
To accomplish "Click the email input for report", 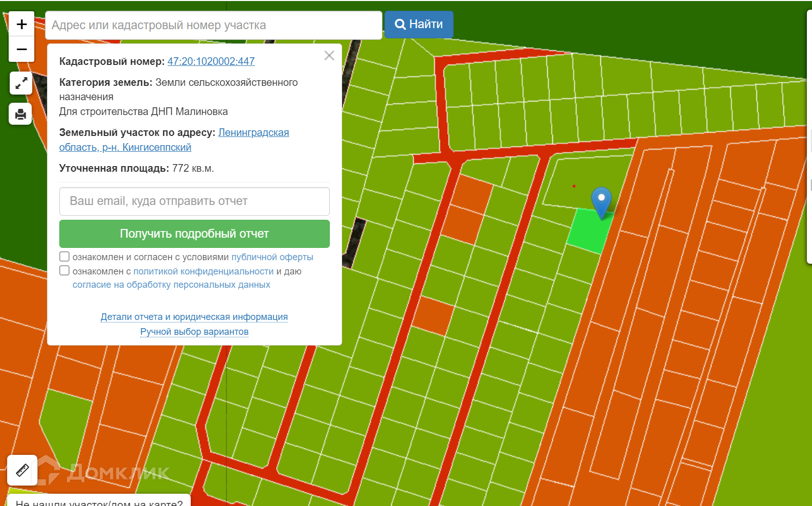I will [194, 201].
